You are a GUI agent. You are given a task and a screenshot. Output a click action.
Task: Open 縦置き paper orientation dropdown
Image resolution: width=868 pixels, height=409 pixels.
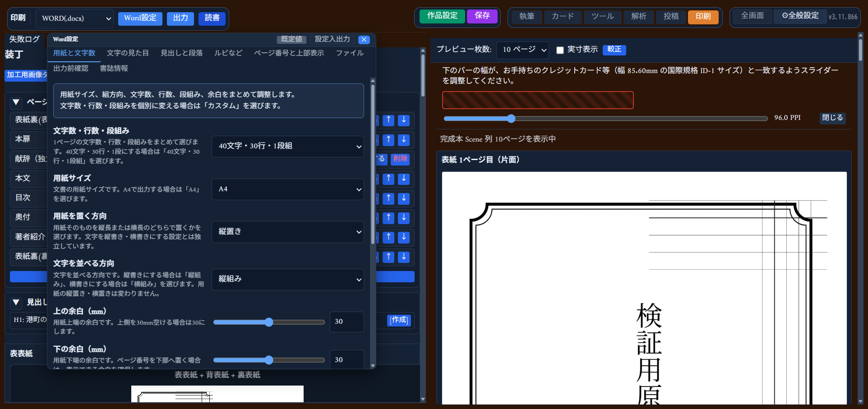tap(288, 232)
